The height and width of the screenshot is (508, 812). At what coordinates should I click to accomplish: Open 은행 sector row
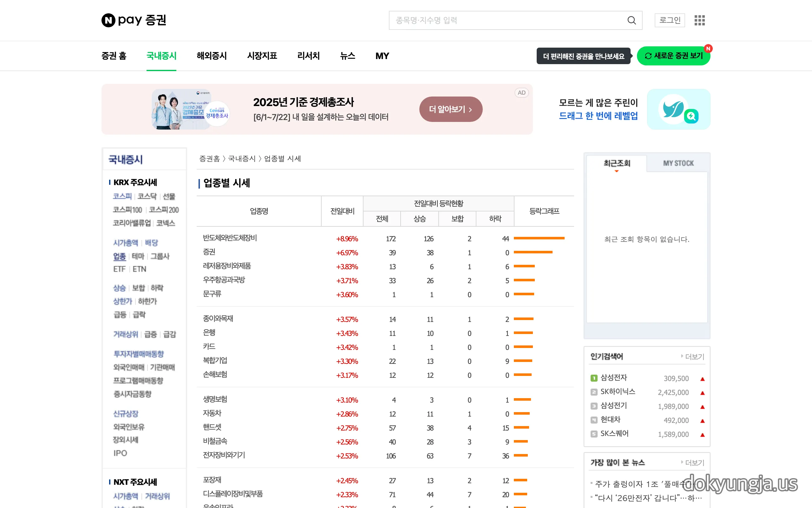pyautogui.click(x=209, y=333)
